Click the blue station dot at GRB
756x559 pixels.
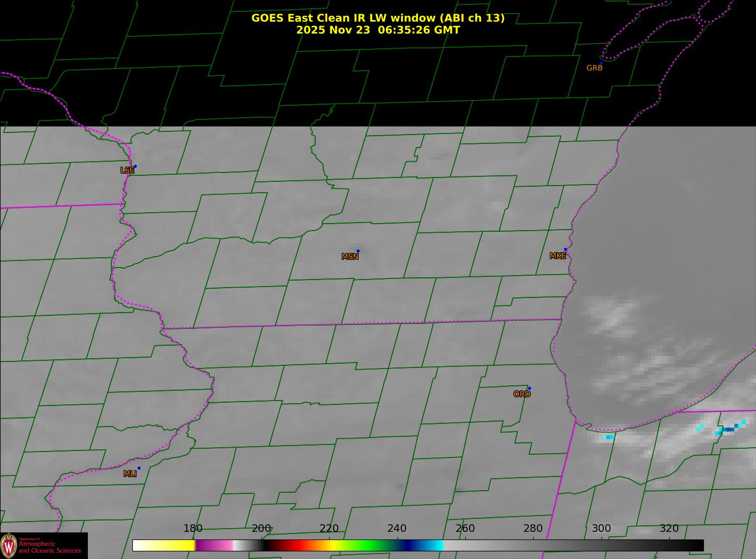pos(601,63)
